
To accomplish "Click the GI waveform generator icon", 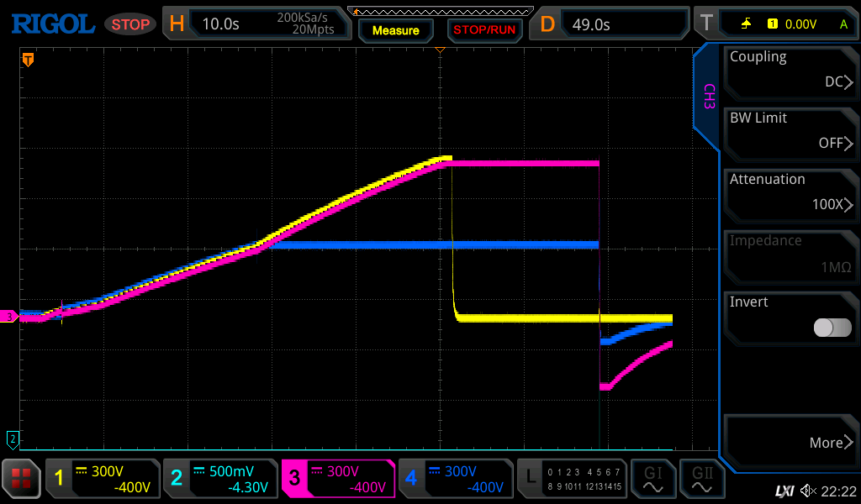I will (x=652, y=479).
